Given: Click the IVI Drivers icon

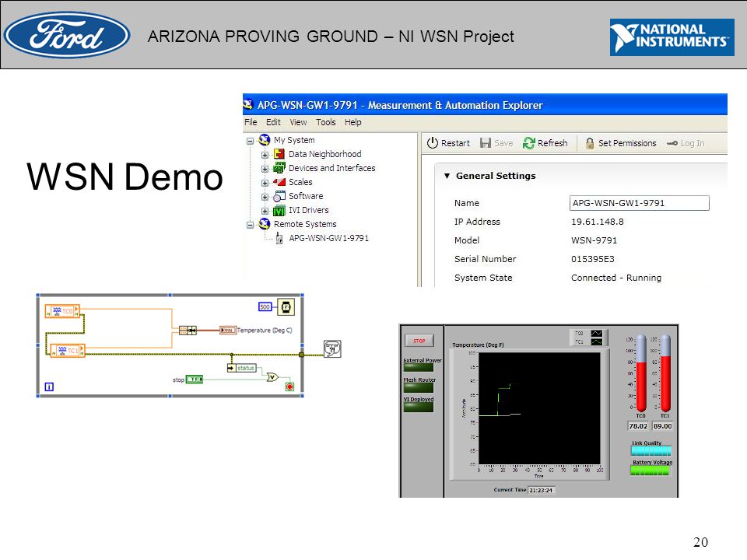Looking at the screenshot, I should click(279, 211).
